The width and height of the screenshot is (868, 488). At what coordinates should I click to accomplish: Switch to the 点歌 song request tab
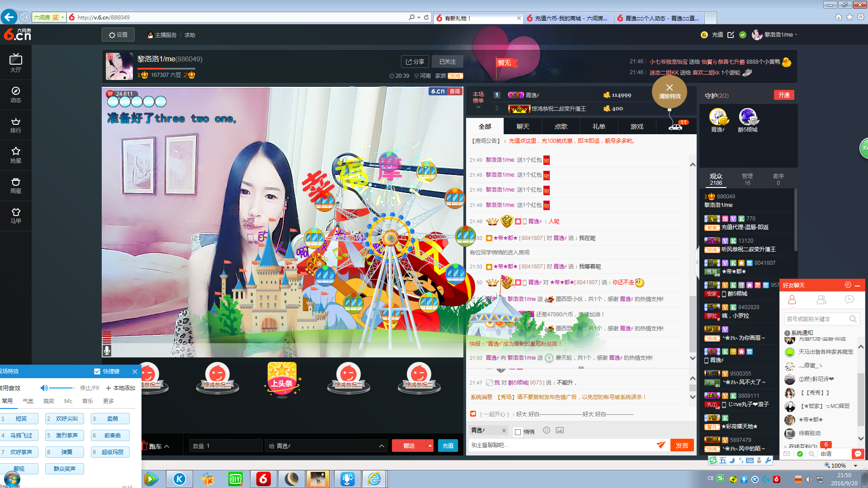[x=561, y=127]
